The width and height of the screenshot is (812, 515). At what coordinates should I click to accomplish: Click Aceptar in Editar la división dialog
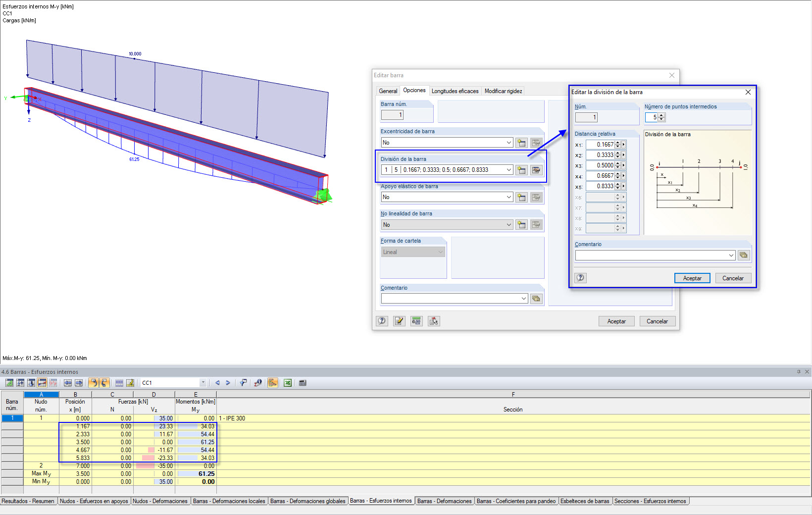[x=692, y=278]
